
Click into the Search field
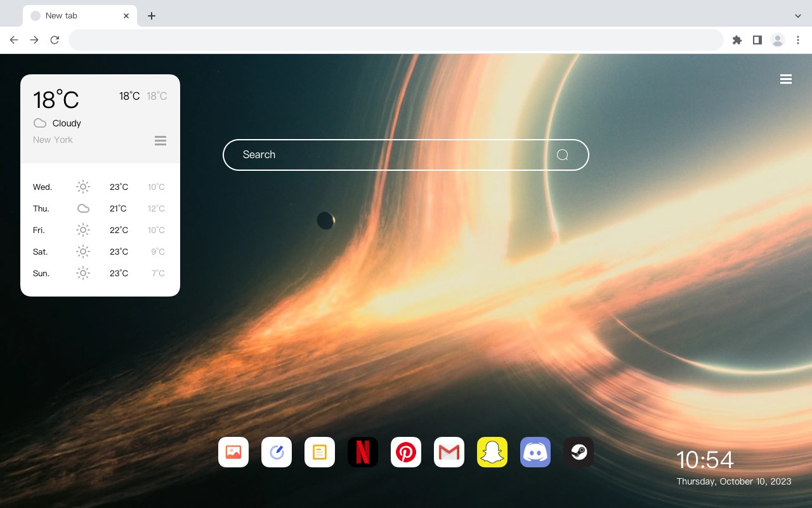pos(406,155)
